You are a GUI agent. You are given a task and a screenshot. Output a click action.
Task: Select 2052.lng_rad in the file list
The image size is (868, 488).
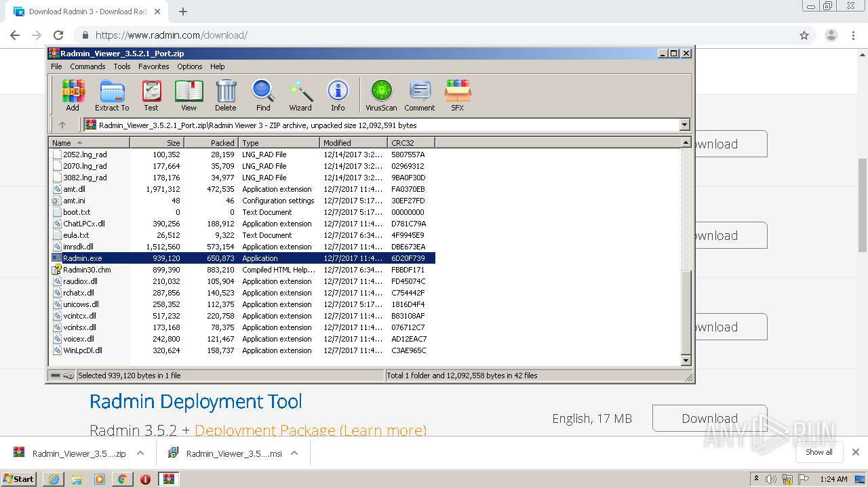(x=243, y=155)
